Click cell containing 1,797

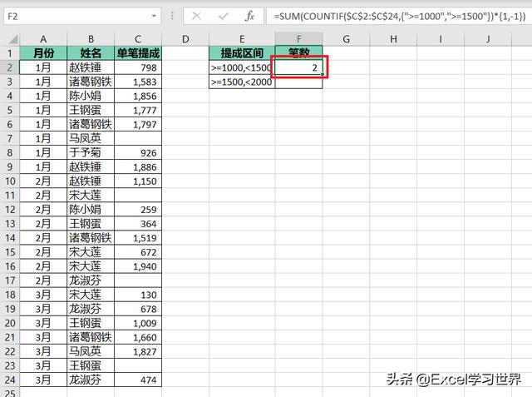[138, 125]
